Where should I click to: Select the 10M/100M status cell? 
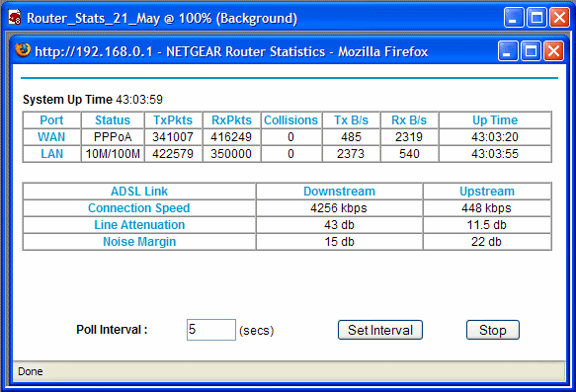(113, 154)
